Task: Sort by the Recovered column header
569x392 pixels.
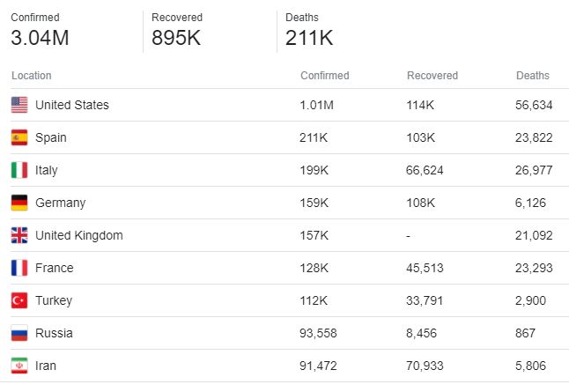Action: 432,76
